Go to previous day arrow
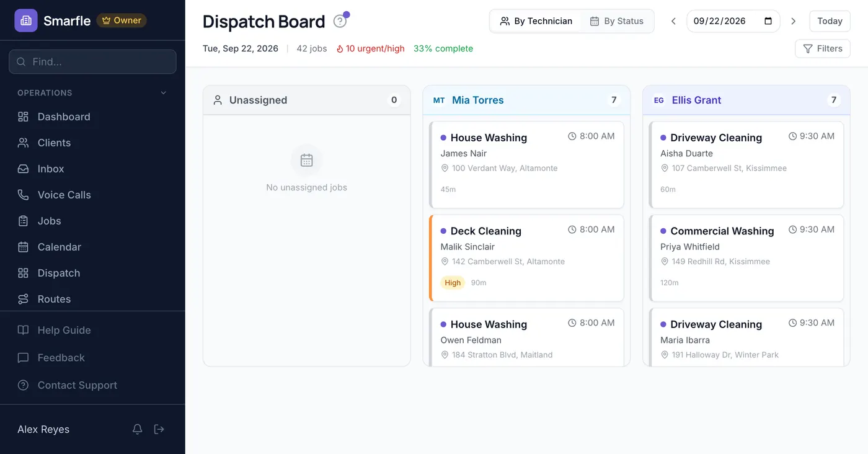 tap(673, 21)
